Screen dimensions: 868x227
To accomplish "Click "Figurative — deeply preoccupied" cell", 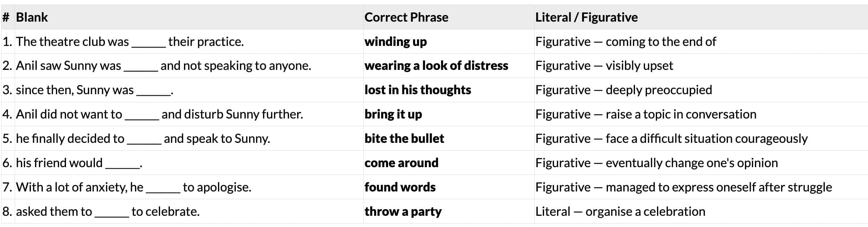I will pyautogui.click(x=623, y=90).
